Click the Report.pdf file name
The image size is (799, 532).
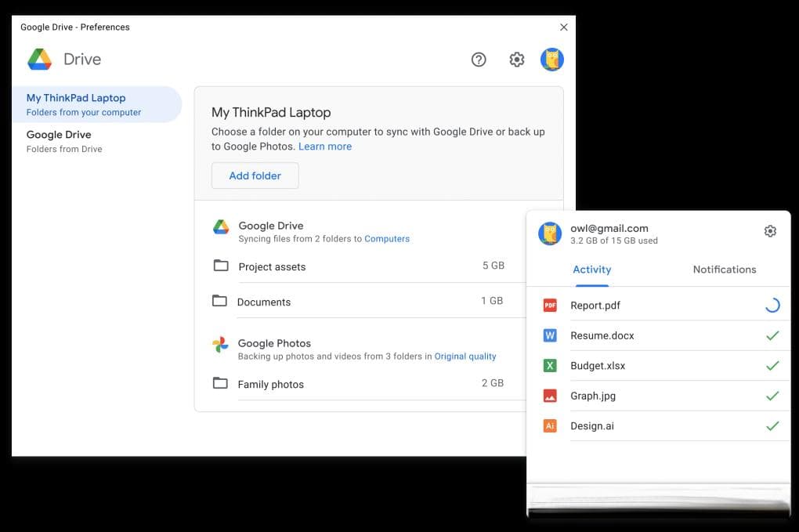[595, 306]
